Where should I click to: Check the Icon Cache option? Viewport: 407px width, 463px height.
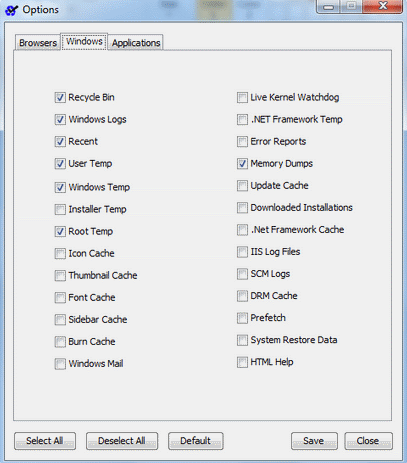(x=60, y=253)
